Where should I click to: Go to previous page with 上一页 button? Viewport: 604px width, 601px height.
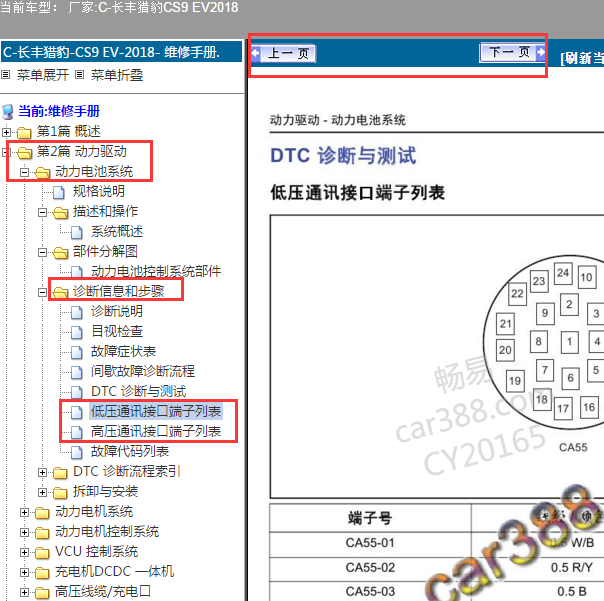[284, 53]
